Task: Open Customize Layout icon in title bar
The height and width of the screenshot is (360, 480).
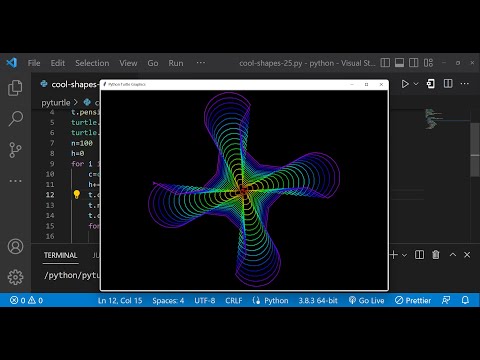Action: point(428,63)
